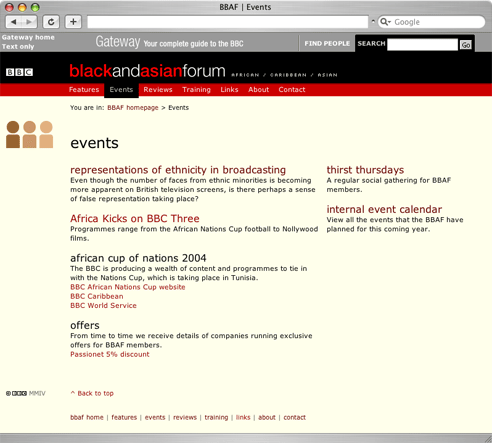Screen dimensions: 492x443
Task: Open the Find People link
Action: [327, 43]
